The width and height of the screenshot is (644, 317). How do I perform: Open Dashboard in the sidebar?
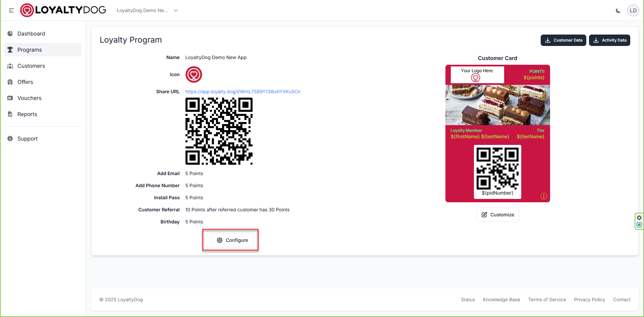43,34
